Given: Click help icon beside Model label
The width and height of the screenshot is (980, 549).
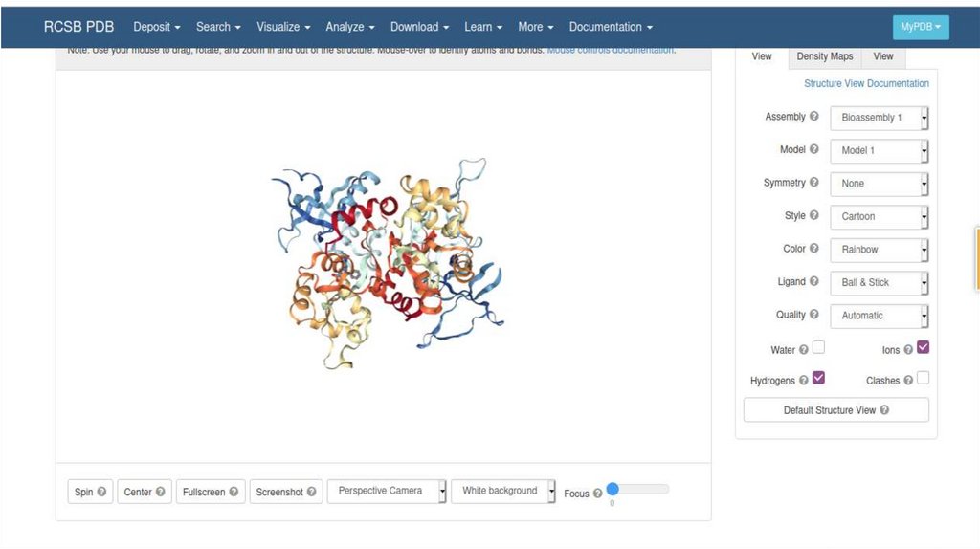Looking at the screenshot, I should tap(814, 149).
